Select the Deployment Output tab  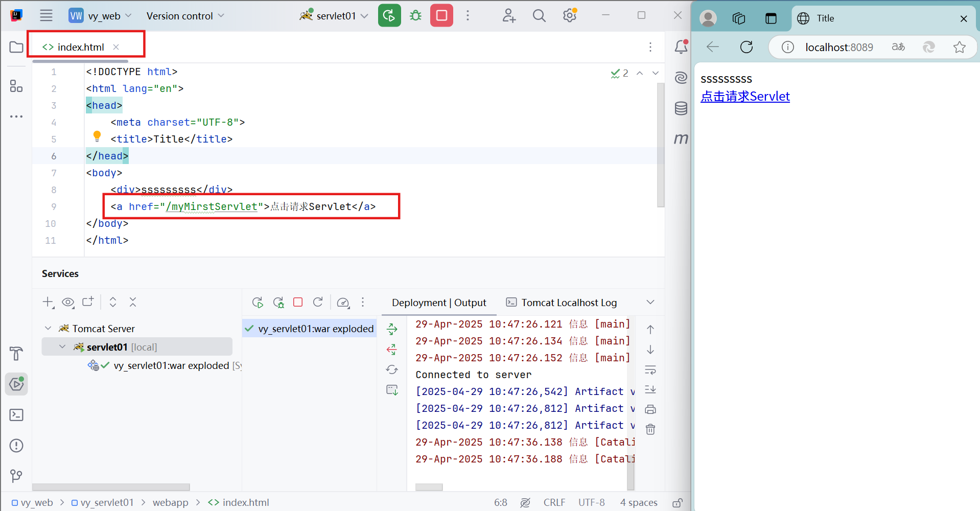438,302
